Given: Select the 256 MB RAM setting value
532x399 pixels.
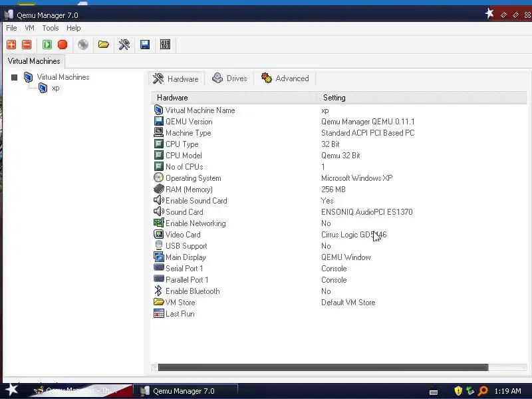Looking at the screenshot, I should (333, 190).
